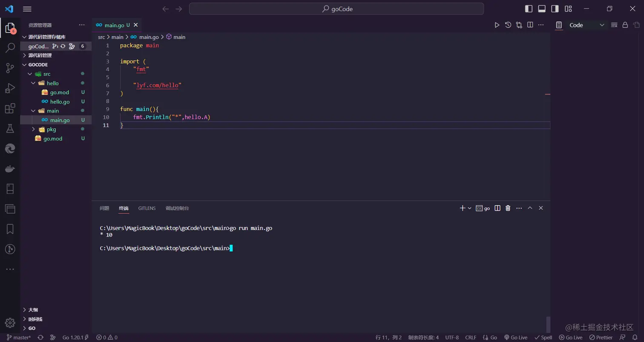Clear the Code output panel
Screen dimensions: 644x342
pyautogui.click(x=614, y=25)
